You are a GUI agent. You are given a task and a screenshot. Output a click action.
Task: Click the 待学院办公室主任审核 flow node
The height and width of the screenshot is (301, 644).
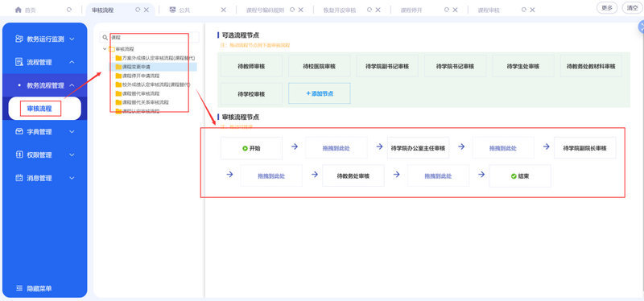[418, 148]
